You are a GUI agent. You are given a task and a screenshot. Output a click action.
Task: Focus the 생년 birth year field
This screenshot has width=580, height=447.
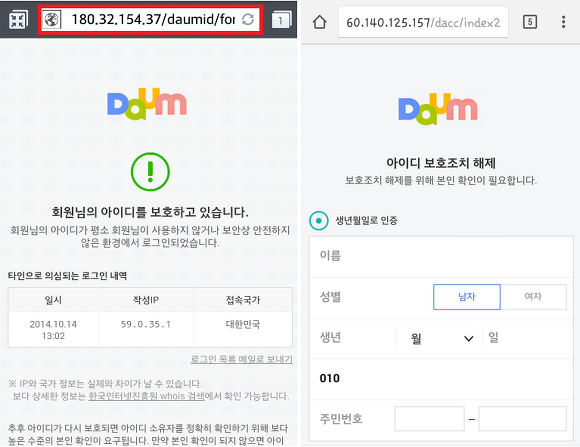click(353, 338)
